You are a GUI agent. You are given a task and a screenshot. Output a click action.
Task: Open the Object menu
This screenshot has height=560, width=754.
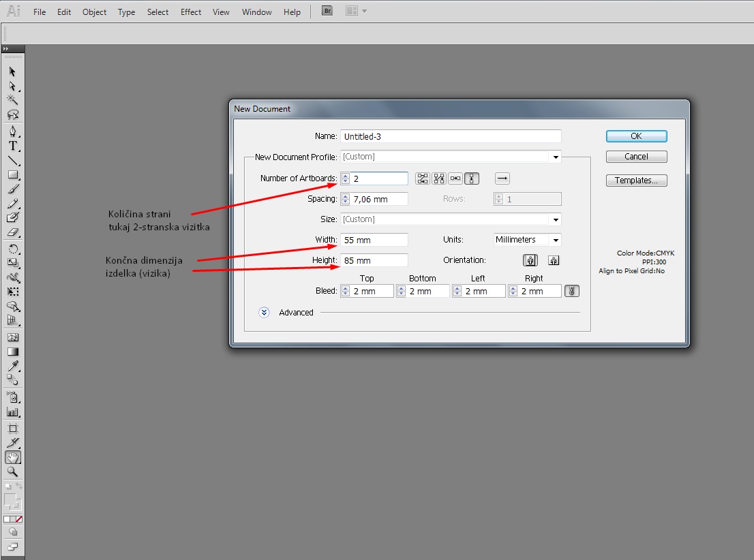click(x=94, y=12)
